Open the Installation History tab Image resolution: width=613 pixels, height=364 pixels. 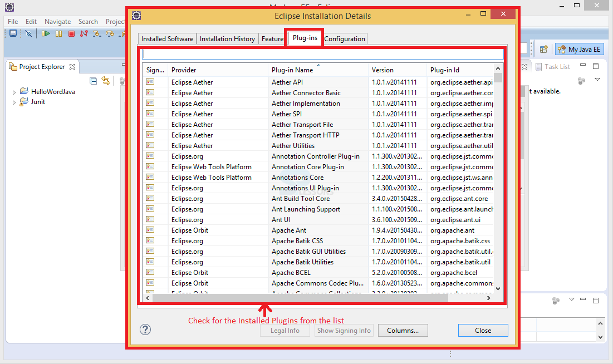tap(227, 39)
